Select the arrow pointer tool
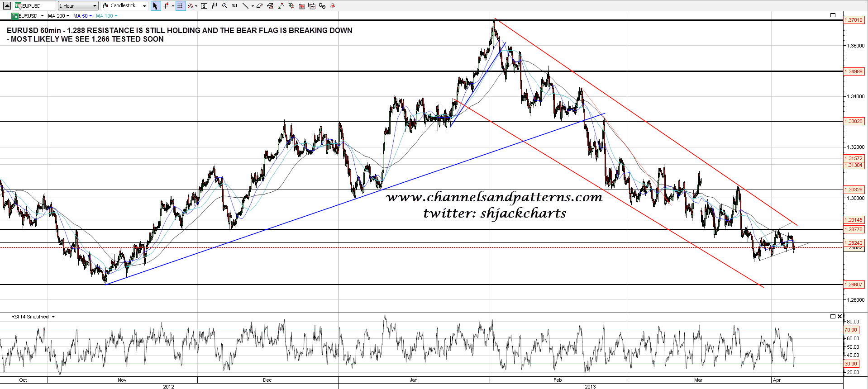 tap(155, 6)
